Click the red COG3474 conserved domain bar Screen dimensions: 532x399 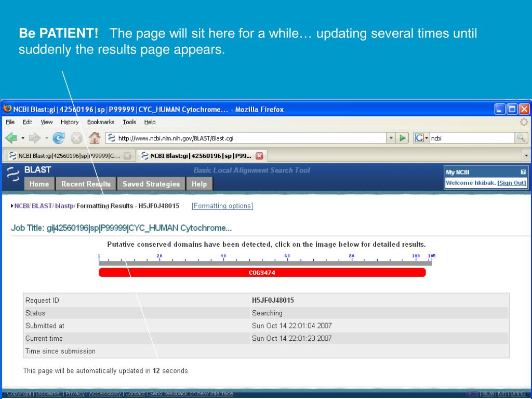pyautogui.click(x=262, y=272)
